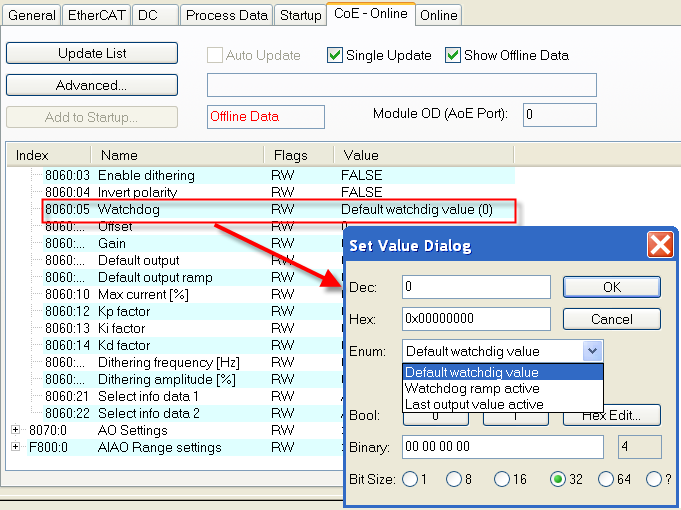Disable the Single Update checkbox
Screen dimensions: 681x510
335,55
